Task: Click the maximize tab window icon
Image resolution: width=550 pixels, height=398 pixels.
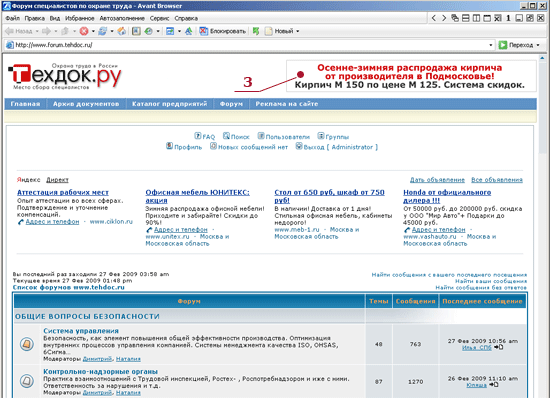Action: (x=487, y=18)
